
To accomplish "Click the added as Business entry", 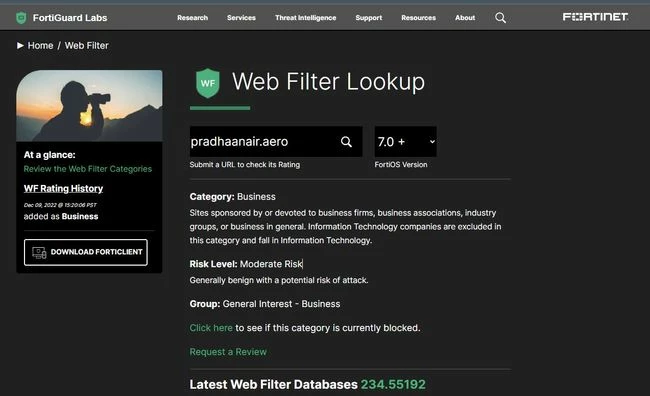I will [61, 216].
